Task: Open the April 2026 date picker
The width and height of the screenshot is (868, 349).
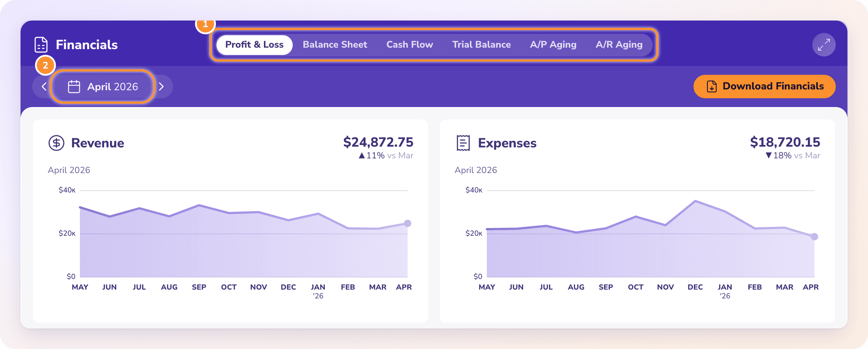Action: [102, 87]
